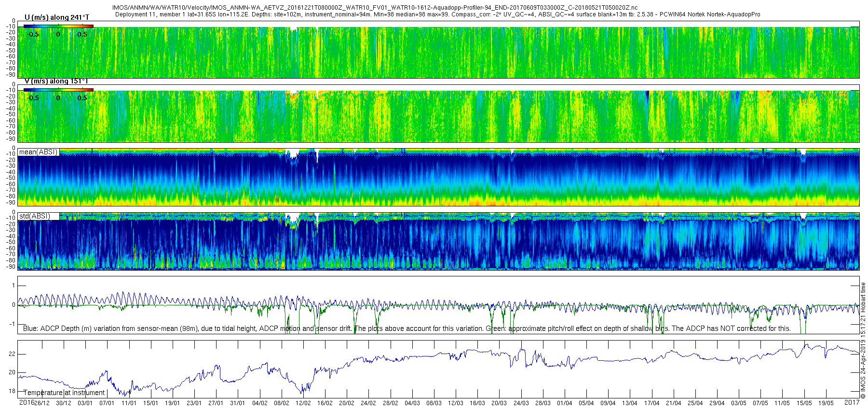Click the 20/03 date tick on time axis
Screen dimensions: 868x410
499,403
